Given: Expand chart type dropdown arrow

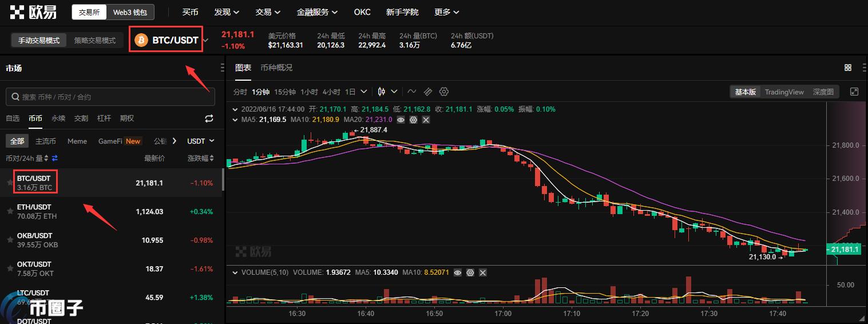Looking at the screenshot, I should pyautogui.click(x=395, y=92).
